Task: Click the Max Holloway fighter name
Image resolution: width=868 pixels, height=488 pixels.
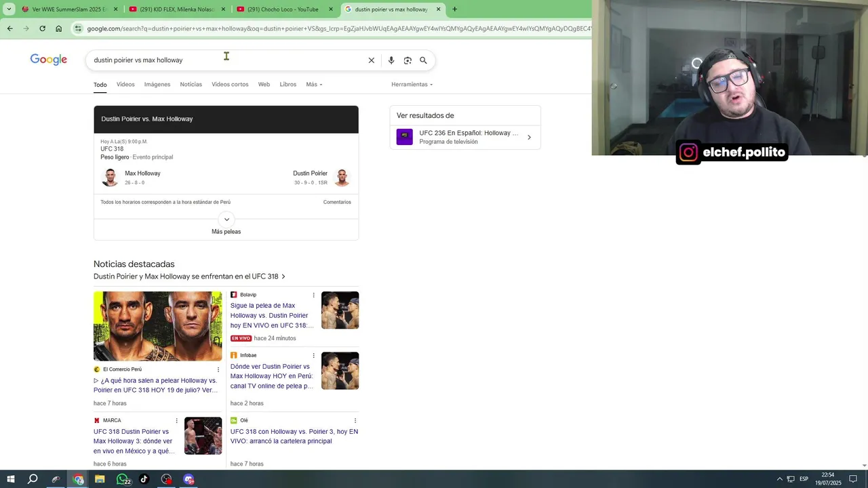Action: pyautogui.click(x=142, y=174)
